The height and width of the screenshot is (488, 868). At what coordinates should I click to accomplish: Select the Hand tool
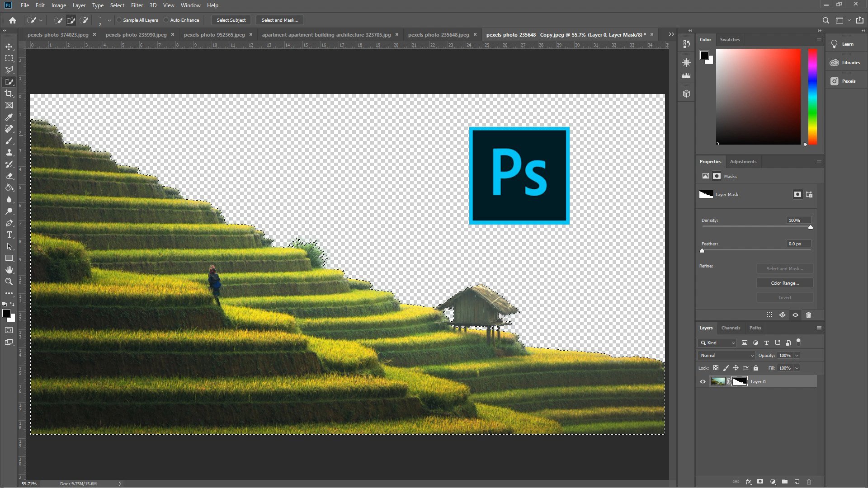9,269
